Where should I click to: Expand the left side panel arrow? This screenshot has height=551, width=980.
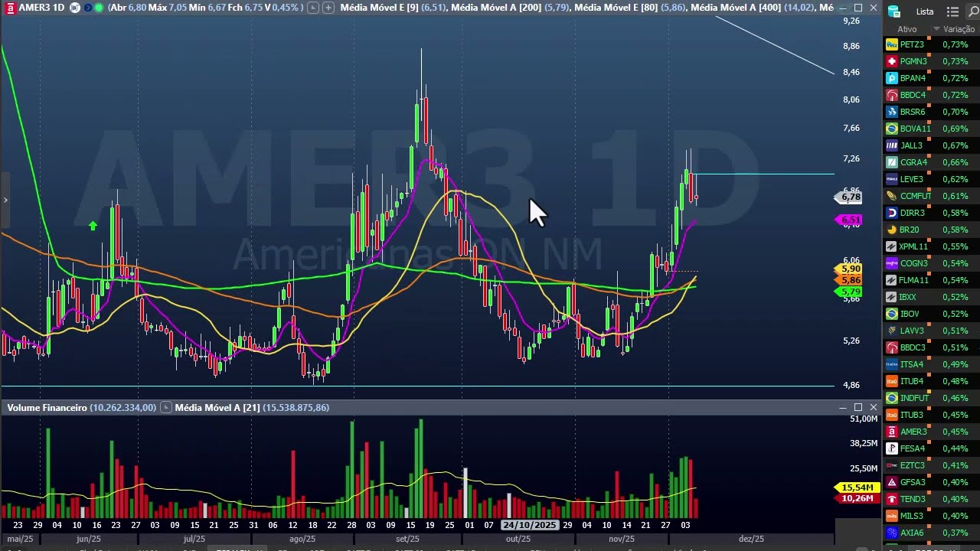tap(5, 201)
